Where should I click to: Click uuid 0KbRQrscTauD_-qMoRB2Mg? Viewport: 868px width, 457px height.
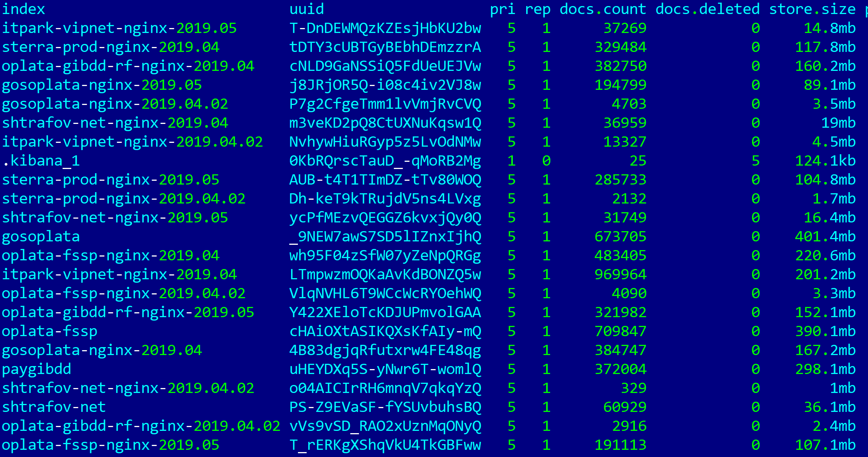[385, 161]
